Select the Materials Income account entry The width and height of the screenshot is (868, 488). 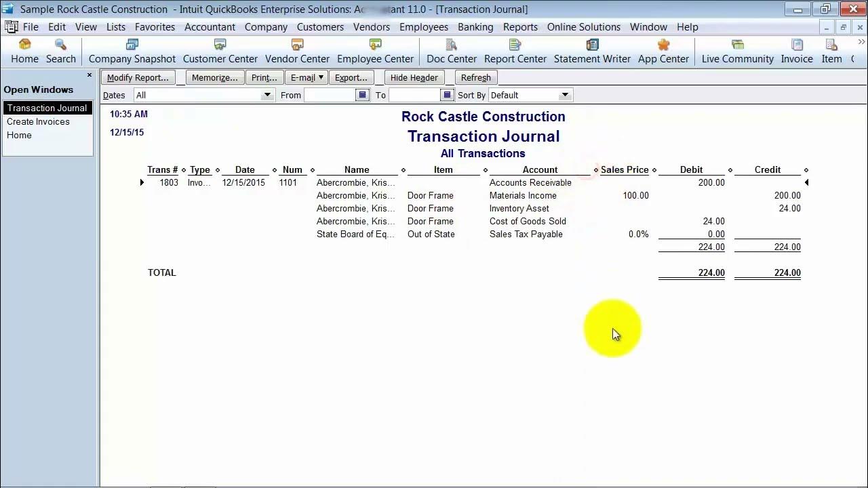[523, 195]
